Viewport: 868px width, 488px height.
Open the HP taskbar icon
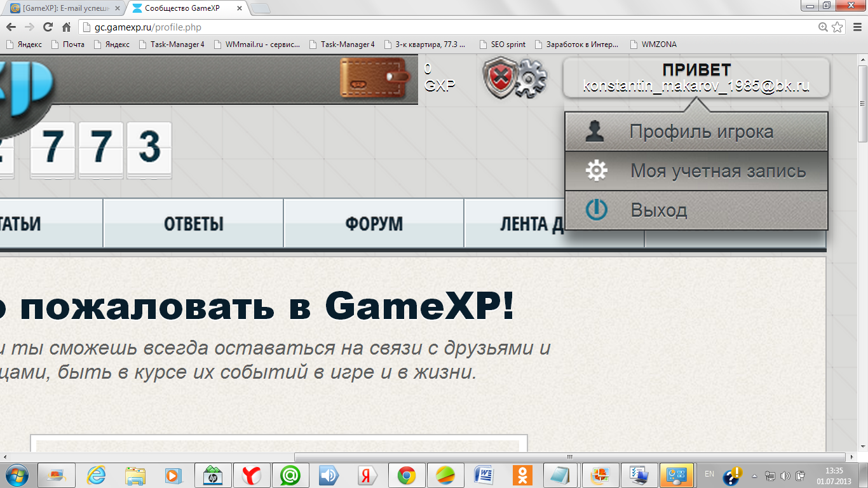213,475
